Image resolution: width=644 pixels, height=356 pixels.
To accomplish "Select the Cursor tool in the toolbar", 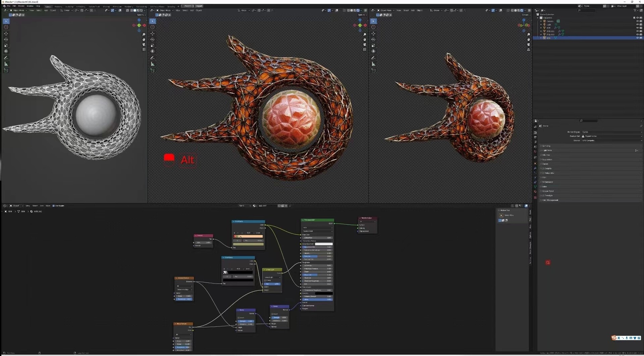I will click(6, 27).
